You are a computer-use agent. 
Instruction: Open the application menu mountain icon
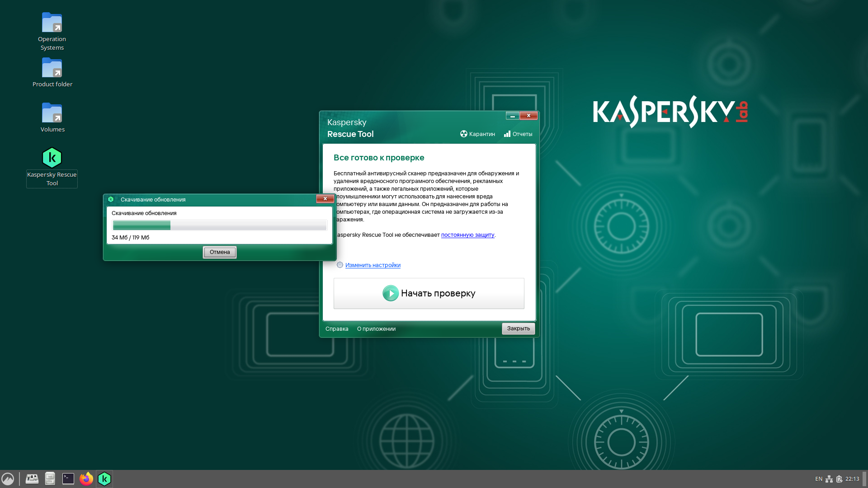point(8,479)
